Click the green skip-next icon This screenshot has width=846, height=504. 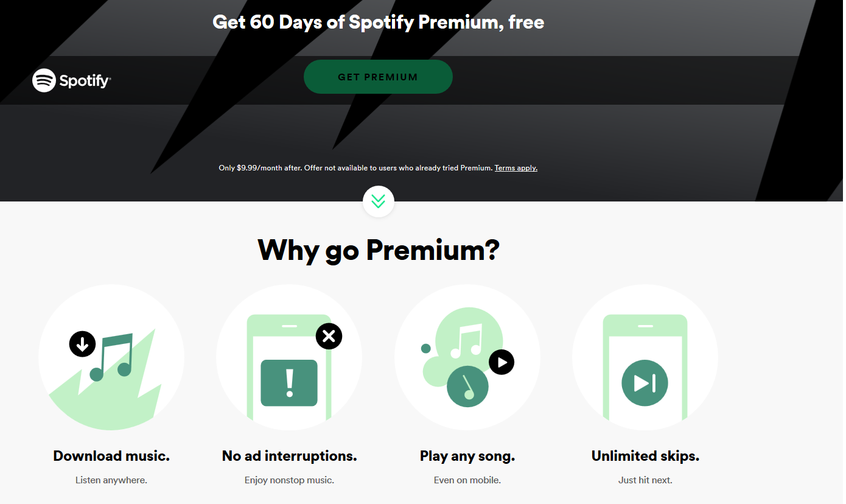pos(645,383)
